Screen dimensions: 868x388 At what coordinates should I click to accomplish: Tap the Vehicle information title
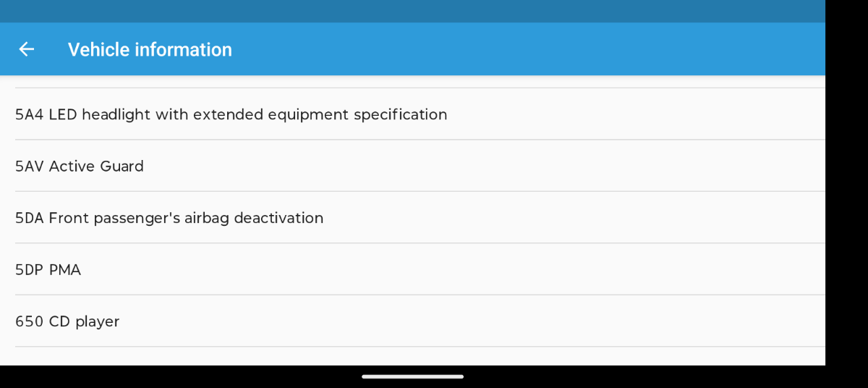pyautogui.click(x=150, y=49)
